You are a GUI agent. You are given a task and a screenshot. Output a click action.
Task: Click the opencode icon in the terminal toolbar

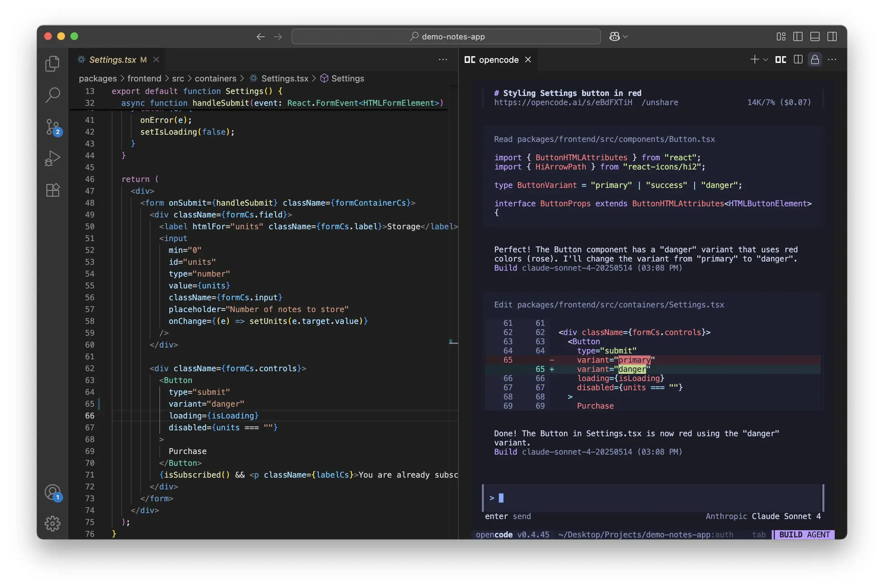click(x=780, y=60)
